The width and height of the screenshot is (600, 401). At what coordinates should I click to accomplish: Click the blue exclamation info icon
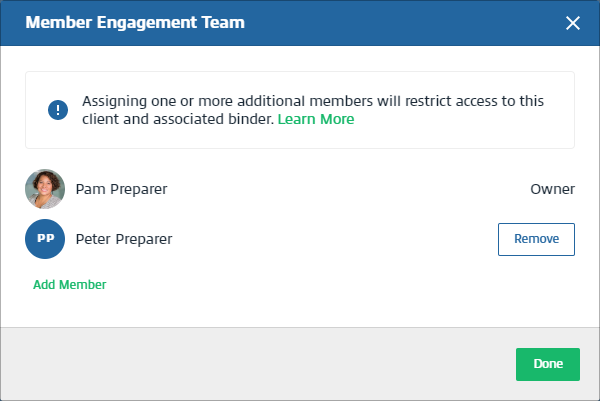click(57, 110)
